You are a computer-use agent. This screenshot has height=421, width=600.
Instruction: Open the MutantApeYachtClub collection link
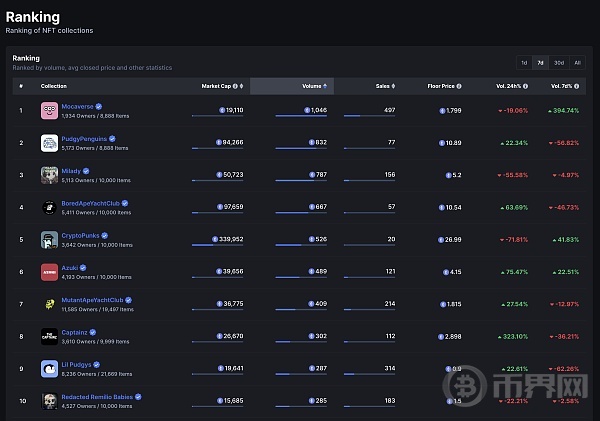(x=93, y=300)
